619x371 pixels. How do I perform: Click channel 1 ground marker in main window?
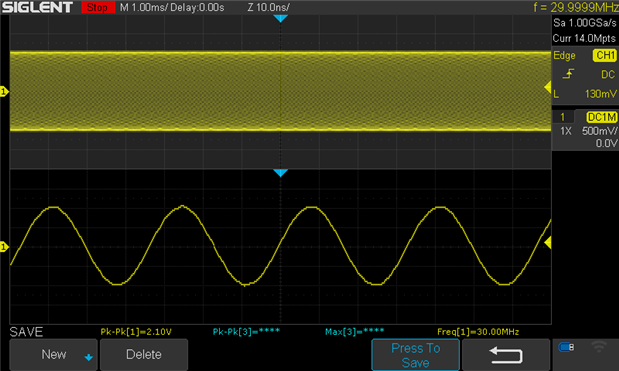(x=4, y=92)
